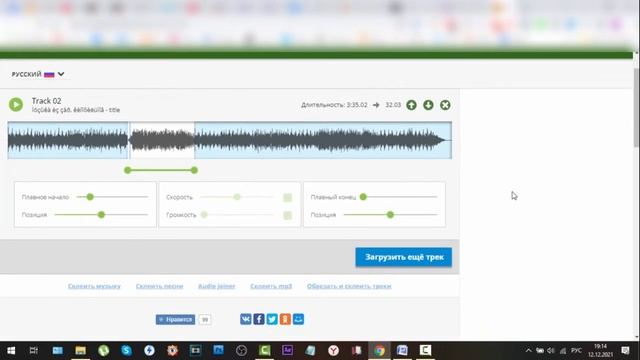Screen dimensions: 640x360
Task: Click the Загрузить ещё трек button
Action: point(404,257)
